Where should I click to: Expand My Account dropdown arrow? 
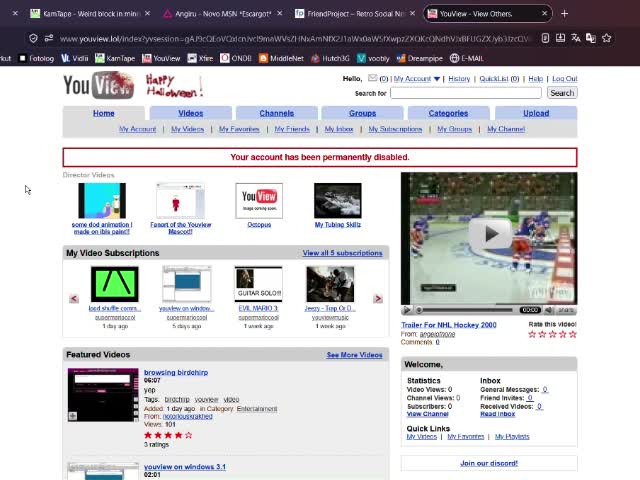(437, 79)
